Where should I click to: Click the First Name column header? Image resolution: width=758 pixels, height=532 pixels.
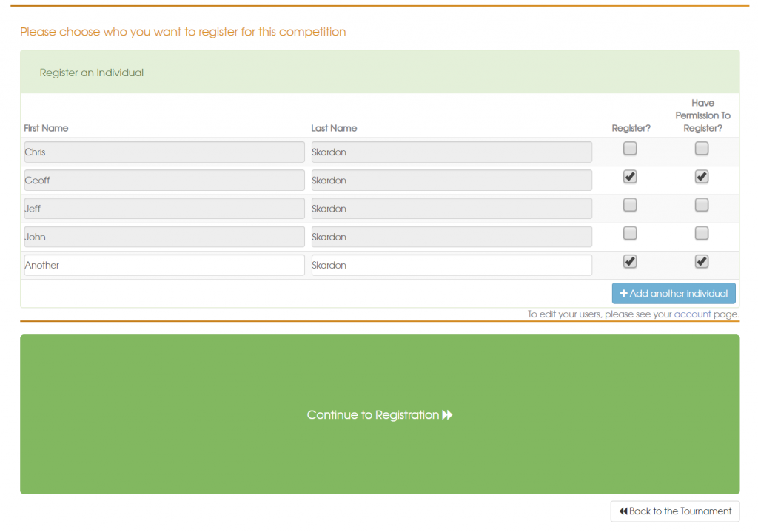(46, 128)
